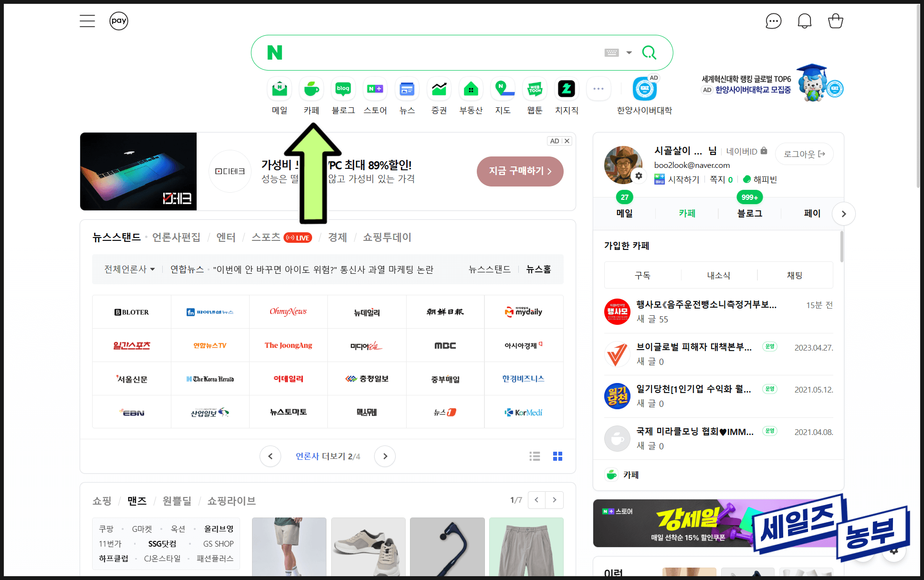Click the Chzzk streaming icon
Image resolution: width=924 pixels, height=580 pixels.
coord(567,89)
